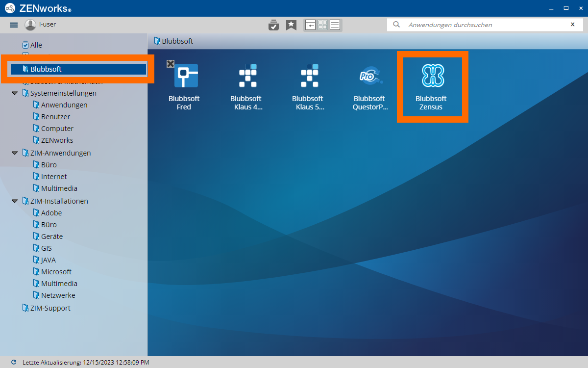The width and height of the screenshot is (588, 368).
Task: Click the magnifier icon in search box
Action: (x=397, y=25)
